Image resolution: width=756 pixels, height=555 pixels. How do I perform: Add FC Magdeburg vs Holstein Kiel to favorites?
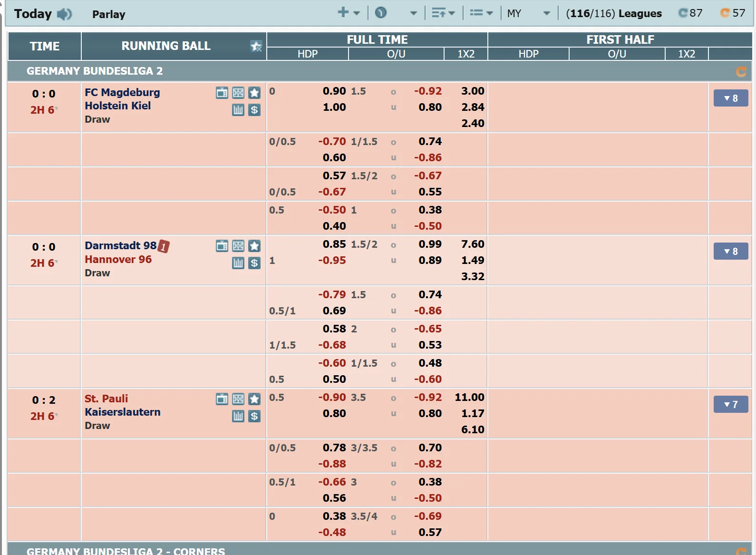click(254, 93)
